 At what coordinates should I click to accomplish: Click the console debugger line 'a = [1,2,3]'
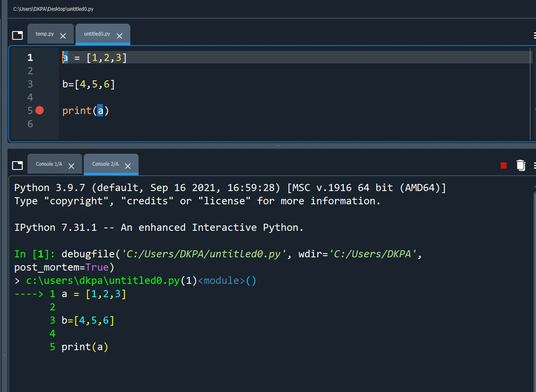(x=94, y=294)
